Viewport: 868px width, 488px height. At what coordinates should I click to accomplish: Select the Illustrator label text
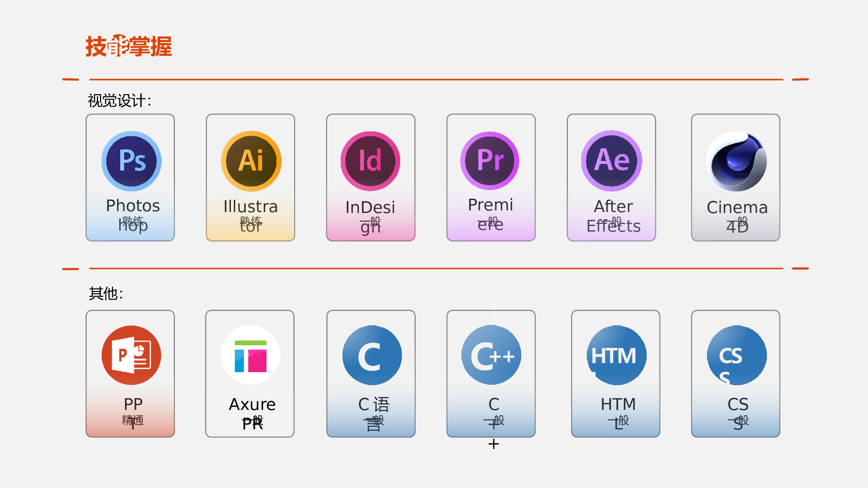(x=250, y=216)
